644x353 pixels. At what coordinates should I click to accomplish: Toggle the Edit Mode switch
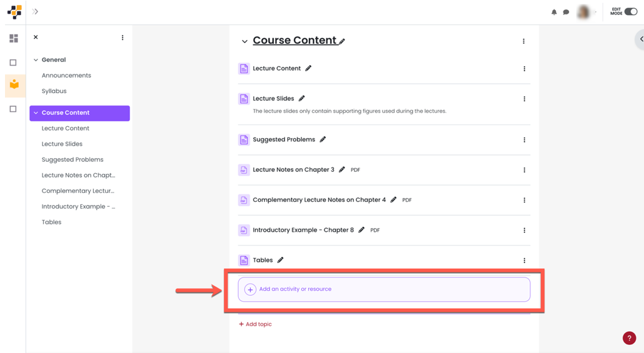[630, 12]
